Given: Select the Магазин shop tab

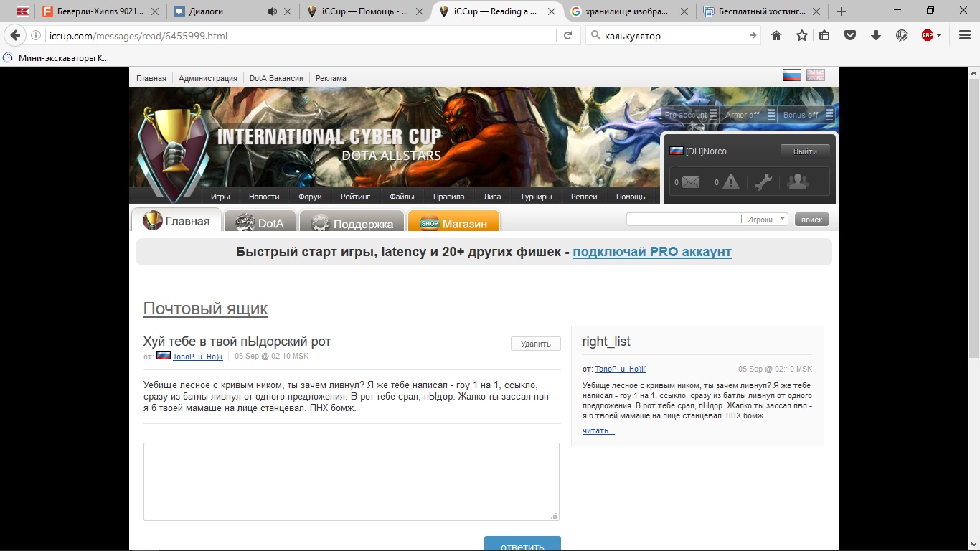Looking at the screenshot, I should 453,222.
